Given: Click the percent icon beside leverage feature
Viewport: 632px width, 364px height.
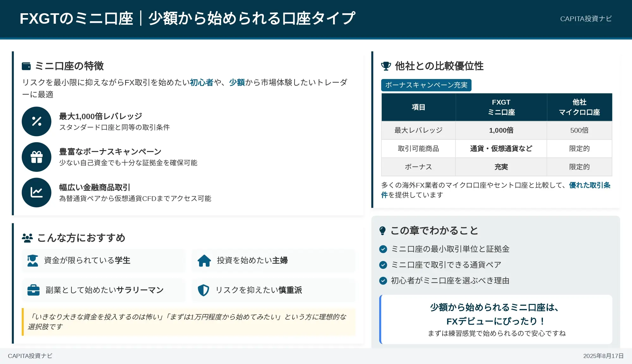Looking at the screenshot, I should click(37, 121).
